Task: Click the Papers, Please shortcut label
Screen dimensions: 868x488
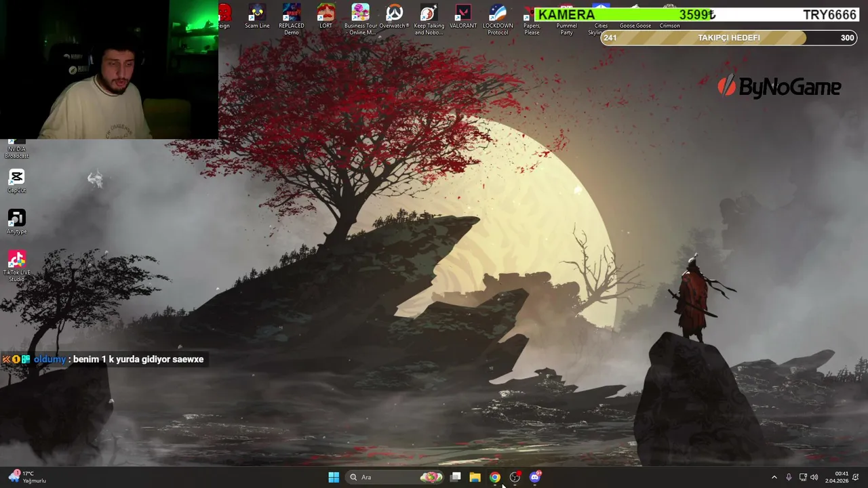Action: [532, 29]
